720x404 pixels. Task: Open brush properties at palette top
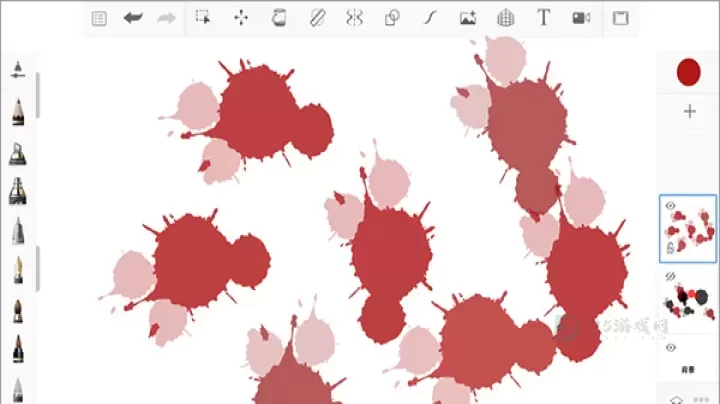18,70
